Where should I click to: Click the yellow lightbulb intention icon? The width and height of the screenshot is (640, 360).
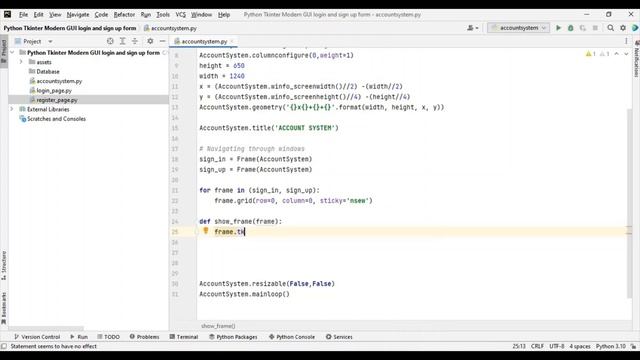click(x=206, y=231)
